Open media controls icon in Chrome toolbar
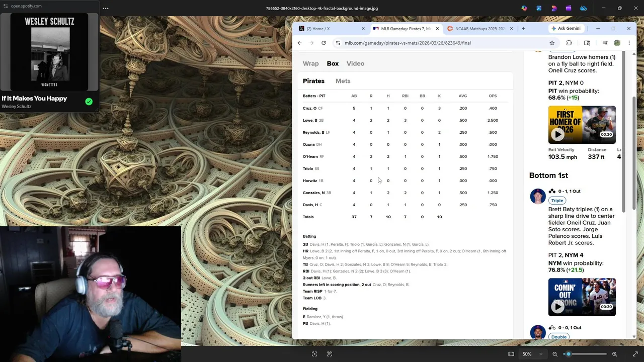This screenshot has height=362, width=644. (x=605, y=43)
